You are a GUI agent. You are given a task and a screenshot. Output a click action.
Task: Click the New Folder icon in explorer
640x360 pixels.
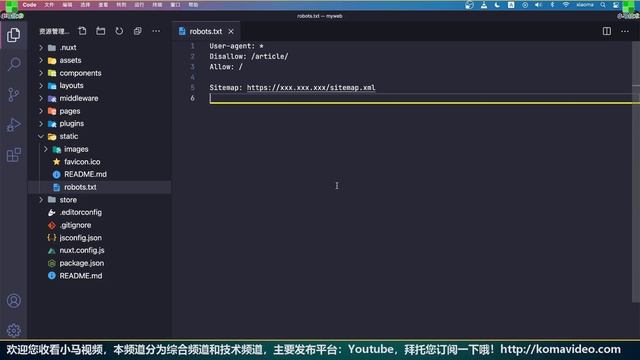[x=100, y=31]
